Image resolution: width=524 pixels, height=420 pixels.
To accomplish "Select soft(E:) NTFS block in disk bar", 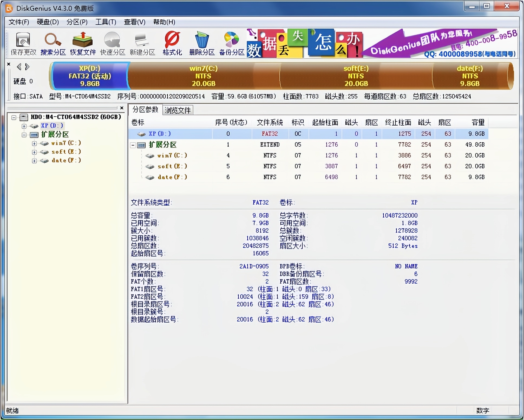I will coord(356,76).
